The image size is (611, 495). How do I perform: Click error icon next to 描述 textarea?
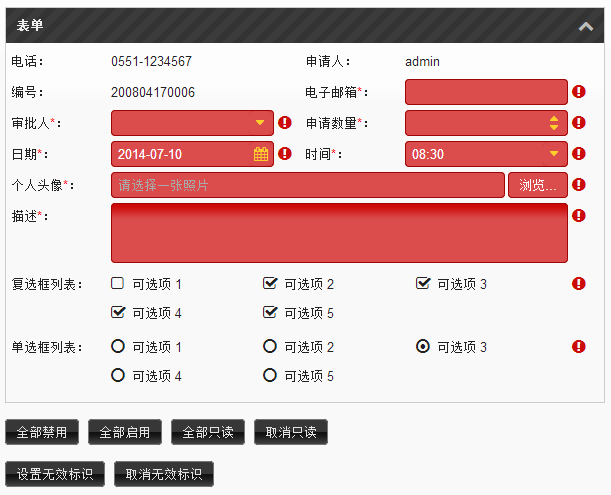coord(579,215)
